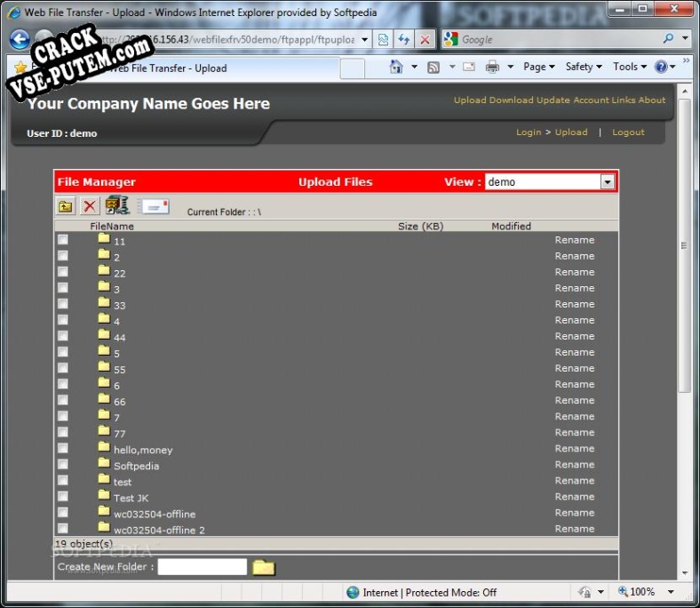
Task: Open the Safety menu
Action: [x=584, y=67]
